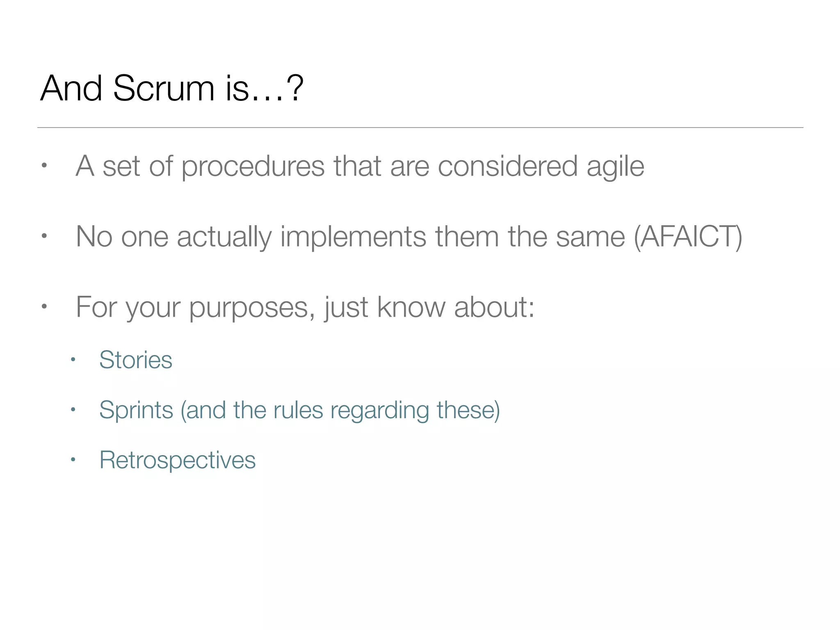Click the slide title "And Scrum is…?"

(x=171, y=88)
